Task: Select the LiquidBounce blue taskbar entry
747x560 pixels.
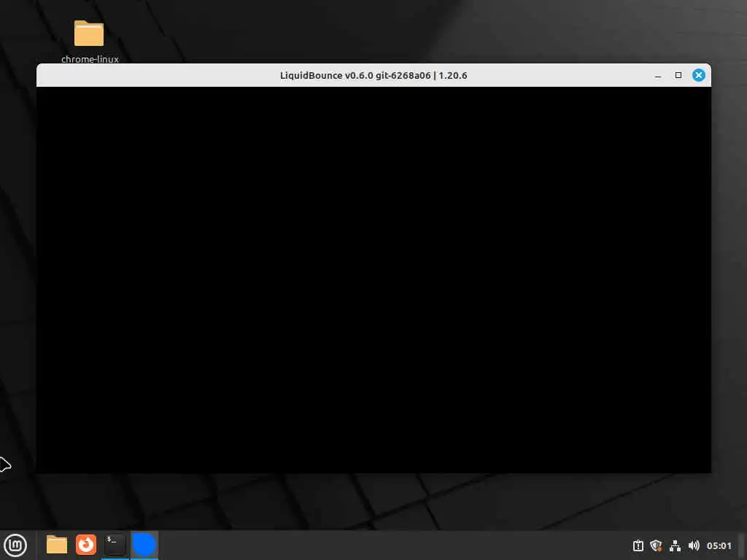Action: [144, 545]
